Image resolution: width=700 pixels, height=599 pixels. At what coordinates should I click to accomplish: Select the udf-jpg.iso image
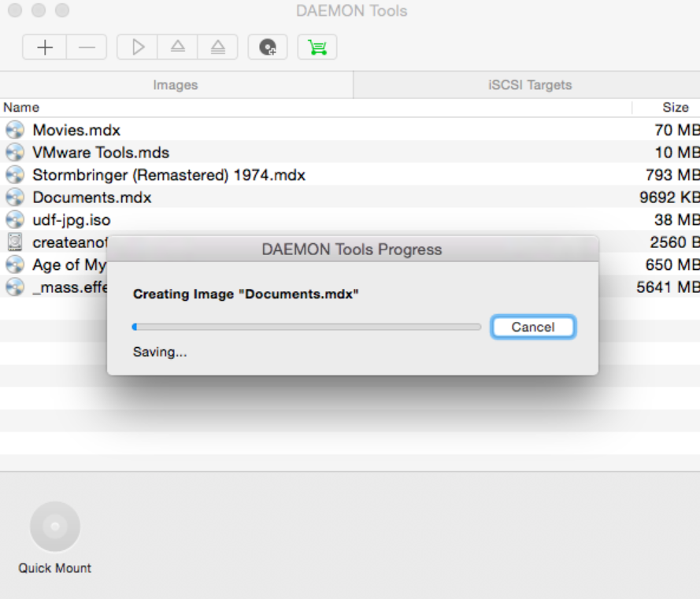click(72, 220)
